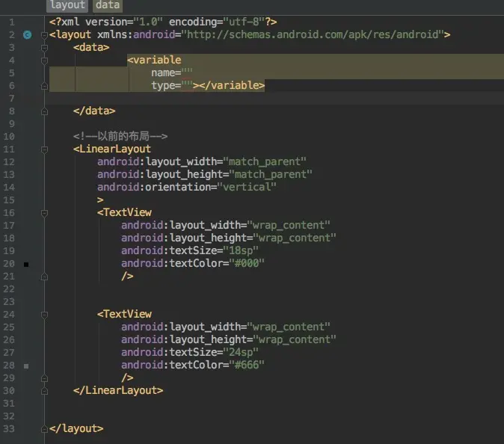Click the </LinearLayout> closing tag
This screenshot has width=504, height=444.
pos(118,390)
